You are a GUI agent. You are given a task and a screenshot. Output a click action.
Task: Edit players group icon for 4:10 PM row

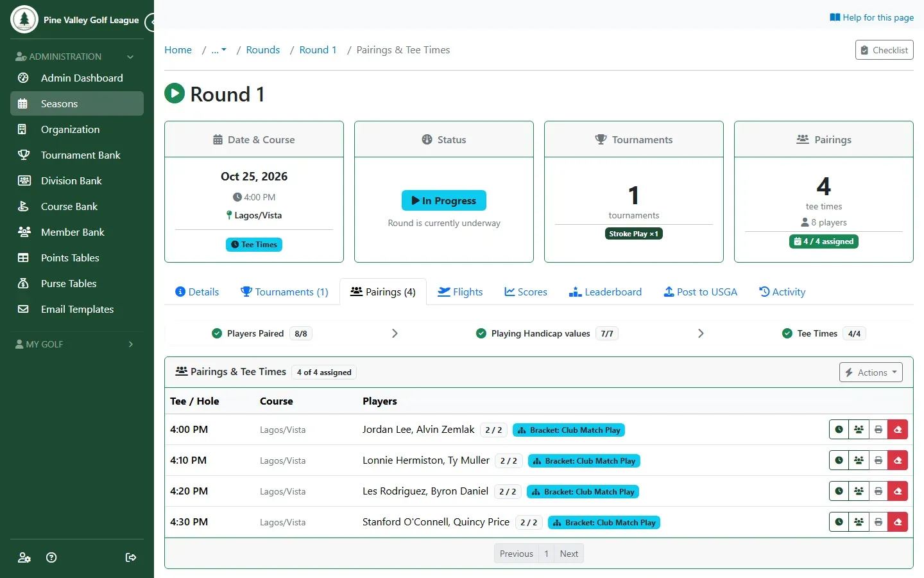pos(859,460)
